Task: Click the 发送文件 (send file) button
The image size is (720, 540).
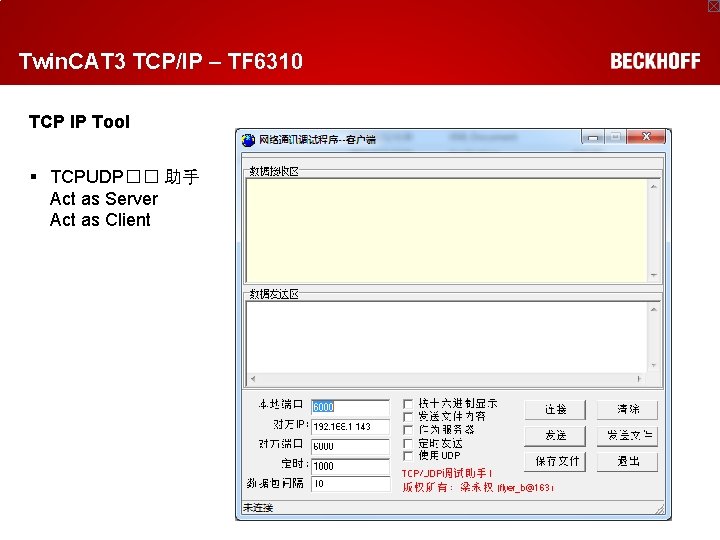Action: point(627,436)
